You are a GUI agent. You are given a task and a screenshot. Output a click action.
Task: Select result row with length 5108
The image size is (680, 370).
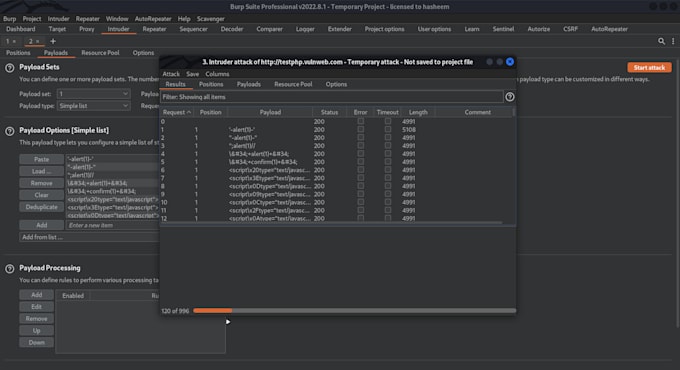(x=337, y=129)
